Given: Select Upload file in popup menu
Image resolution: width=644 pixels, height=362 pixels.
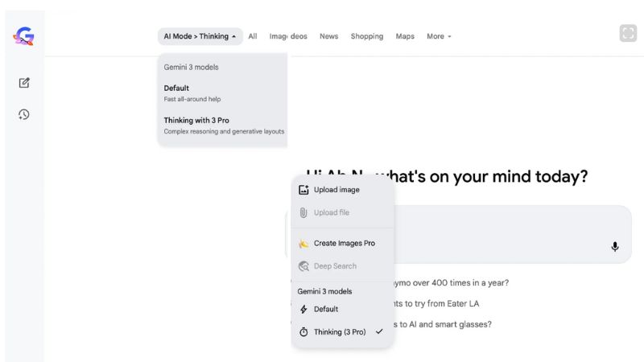Looking at the screenshot, I should pyautogui.click(x=342, y=212).
